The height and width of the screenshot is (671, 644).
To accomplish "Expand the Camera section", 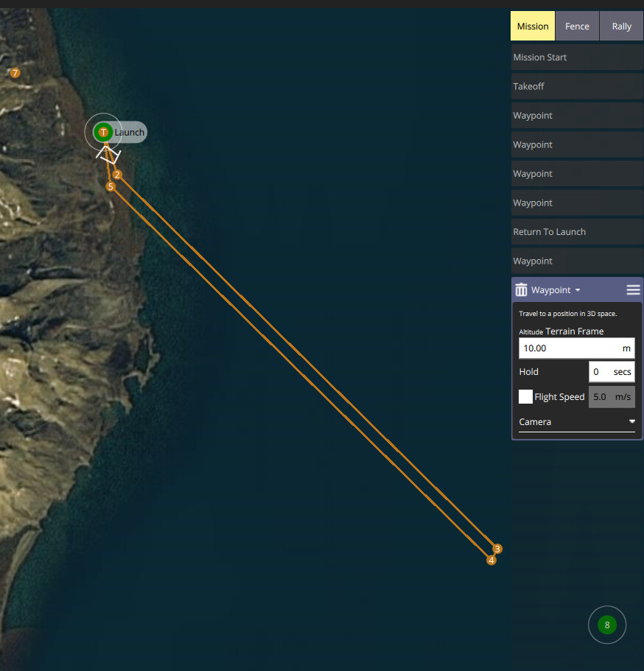I will pos(575,421).
